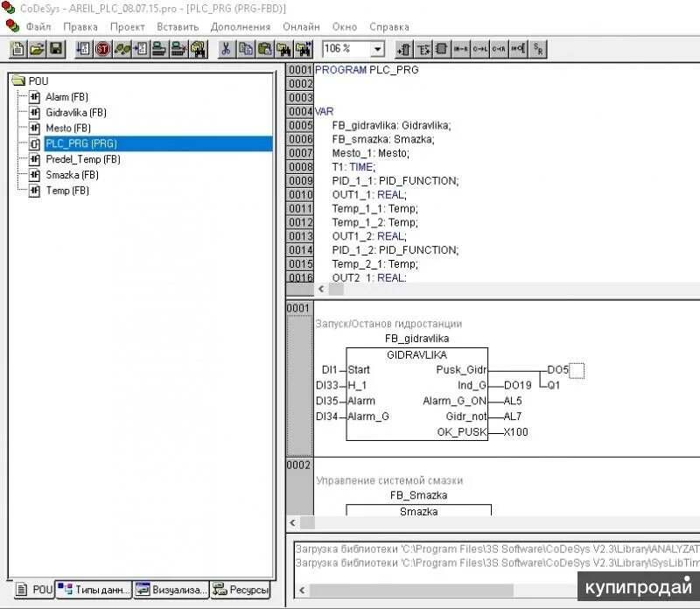The image size is (700, 609).
Task: Click the New file toolbar icon
Action: click(18, 49)
